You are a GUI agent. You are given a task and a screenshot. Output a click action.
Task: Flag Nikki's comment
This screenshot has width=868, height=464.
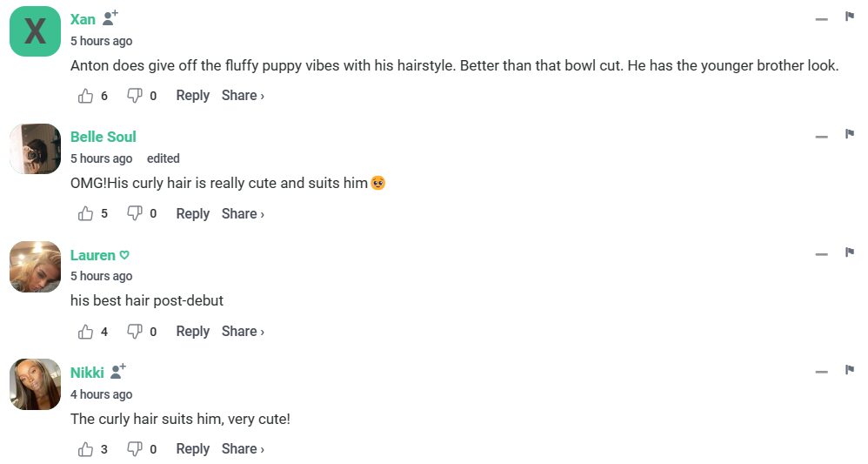[x=849, y=370]
